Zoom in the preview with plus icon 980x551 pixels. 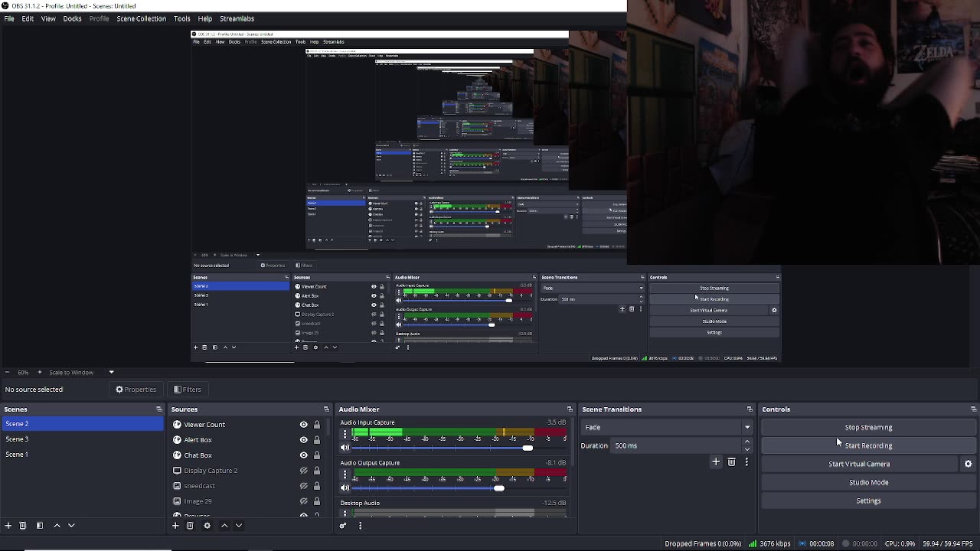click(39, 373)
